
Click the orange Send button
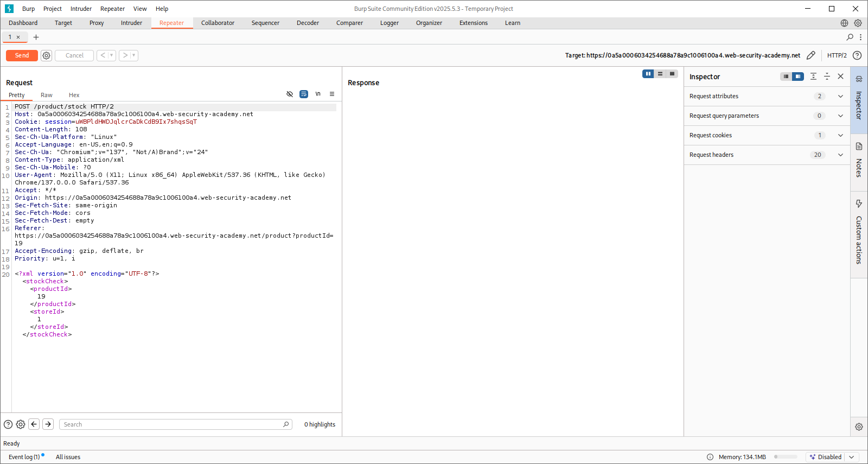click(22, 55)
